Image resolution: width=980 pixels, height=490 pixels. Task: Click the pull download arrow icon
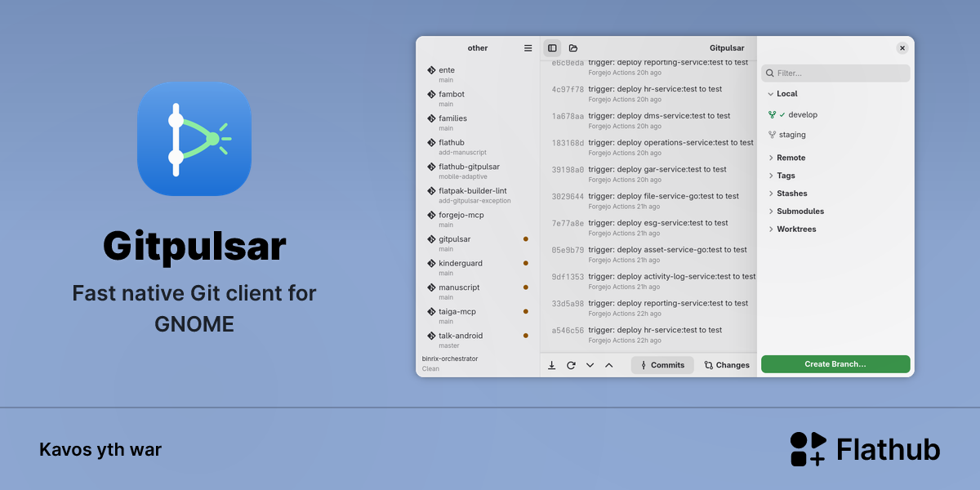(x=551, y=365)
